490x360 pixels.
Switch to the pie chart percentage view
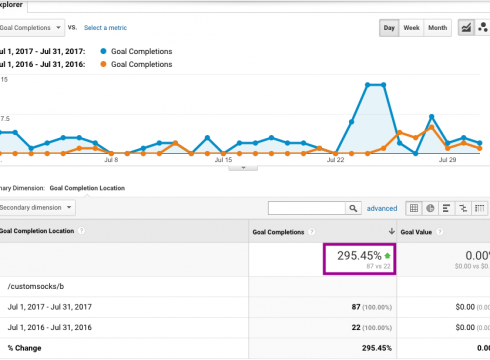(430, 208)
